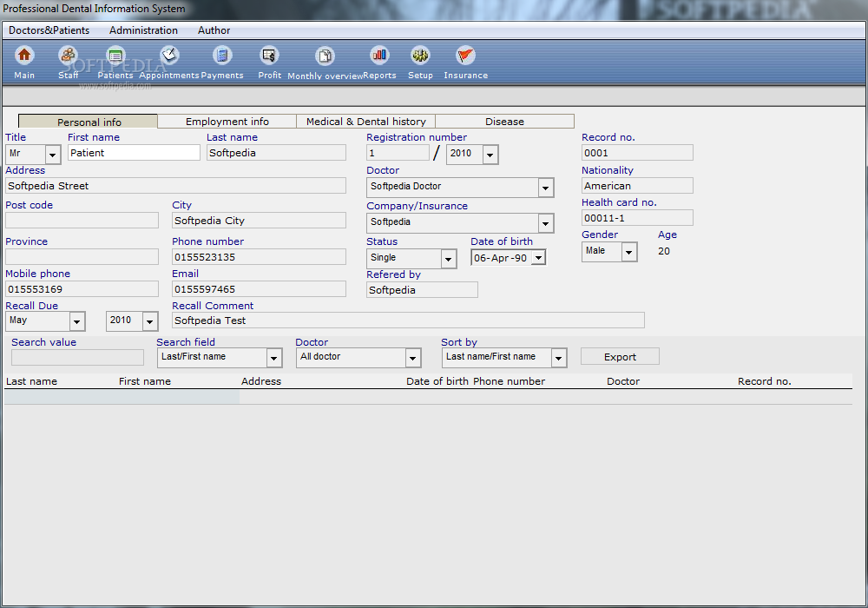Viewport: 868px width, 608px height.
Task: Switch to Medical & Dental history tab
Action: point(366,122)
